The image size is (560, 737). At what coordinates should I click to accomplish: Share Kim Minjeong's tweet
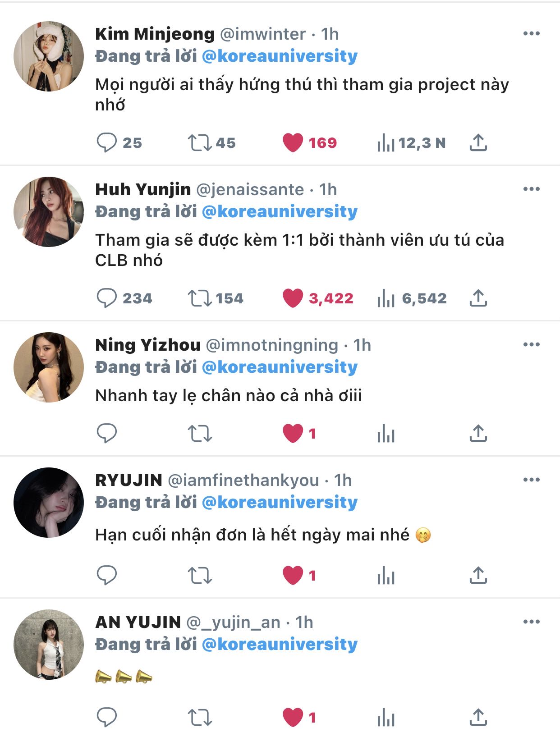pos(478,143)
